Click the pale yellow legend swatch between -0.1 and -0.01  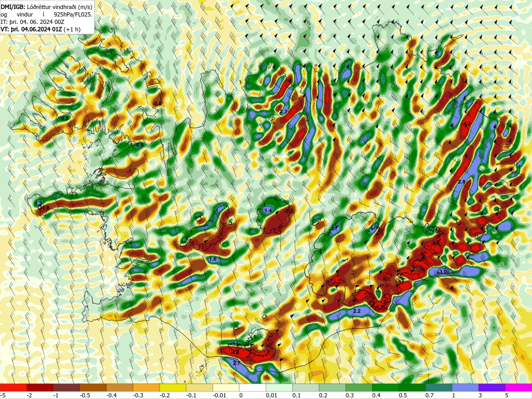[199, 387]
